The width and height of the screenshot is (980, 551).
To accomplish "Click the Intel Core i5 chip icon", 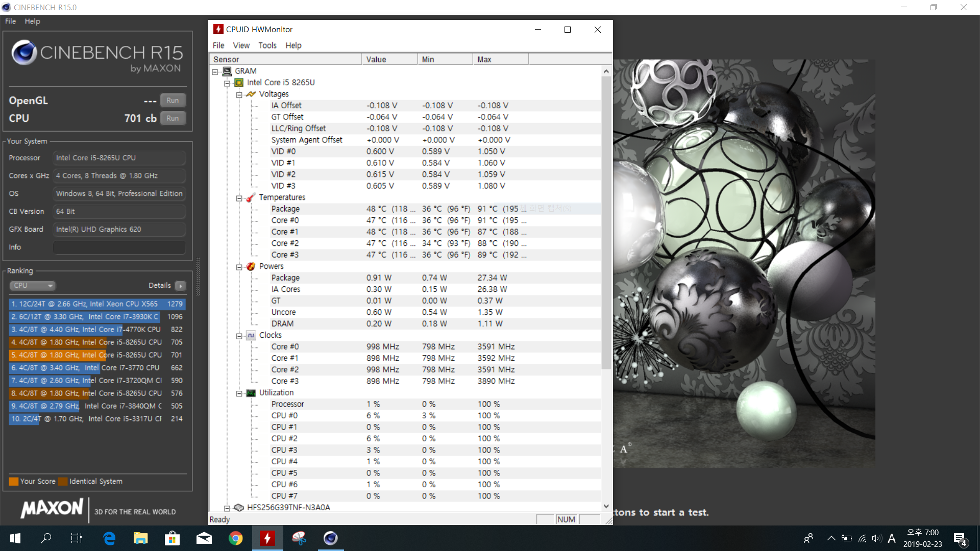I will coord(239,83).
